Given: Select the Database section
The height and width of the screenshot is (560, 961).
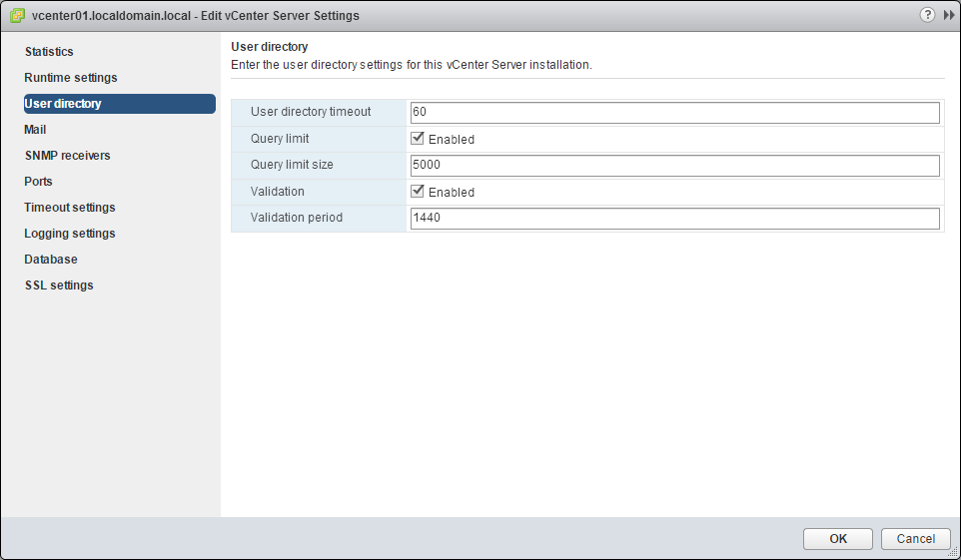Looking at the screenshot, I should (51, 260).
